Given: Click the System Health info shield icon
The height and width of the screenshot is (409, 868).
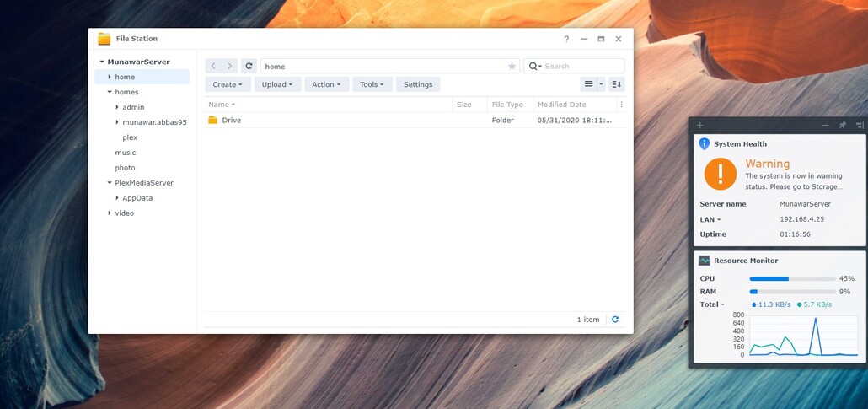Looking at the screenshot, I should (705, 143).
